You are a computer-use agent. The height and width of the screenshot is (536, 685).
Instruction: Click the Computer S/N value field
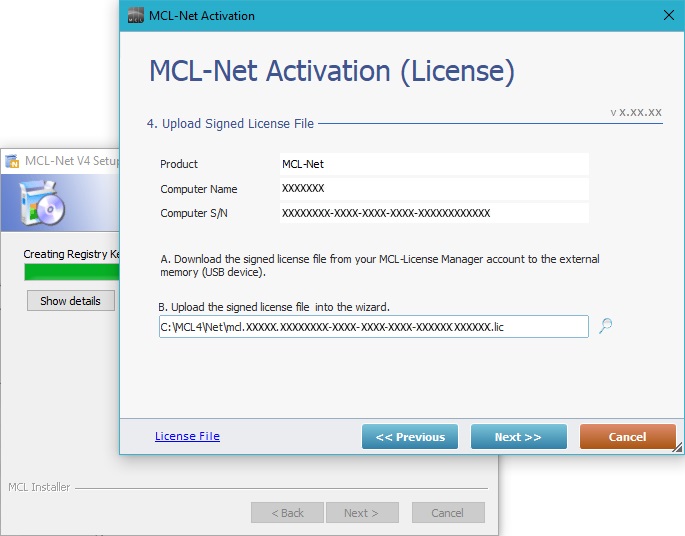(433, 213)
